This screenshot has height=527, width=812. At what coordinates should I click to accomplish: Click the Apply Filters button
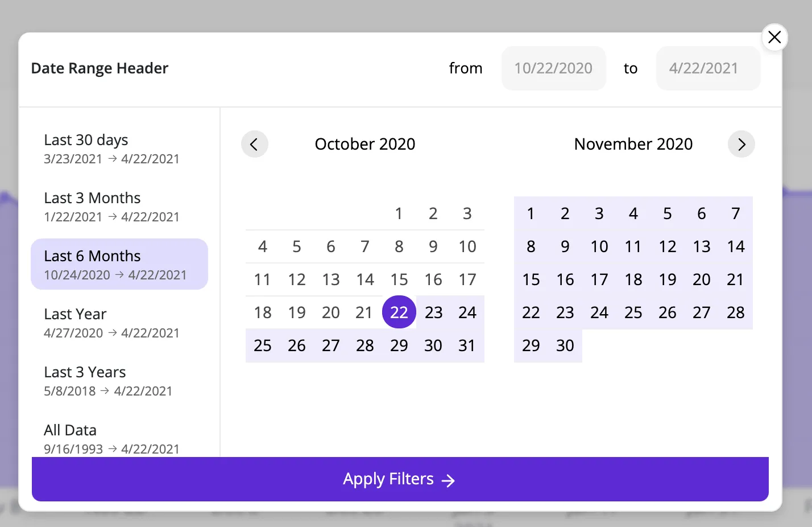(x=400, y=479)
